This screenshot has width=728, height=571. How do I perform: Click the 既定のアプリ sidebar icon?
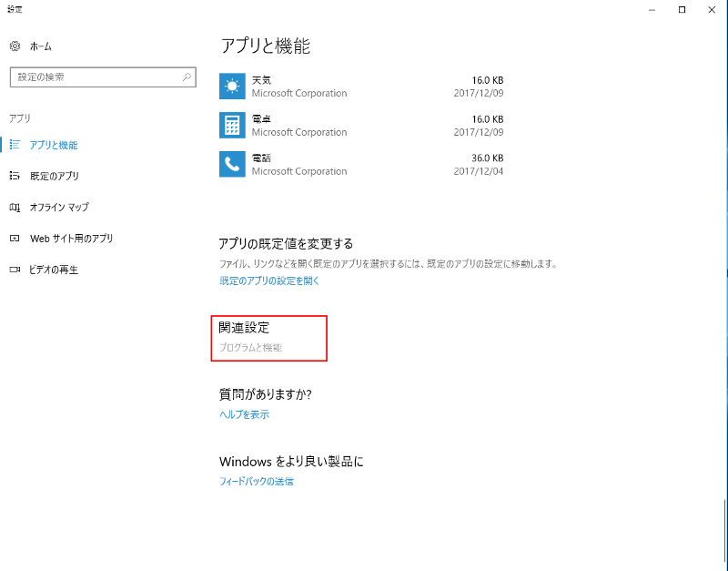pyautogui.click(x=15, y=176)
